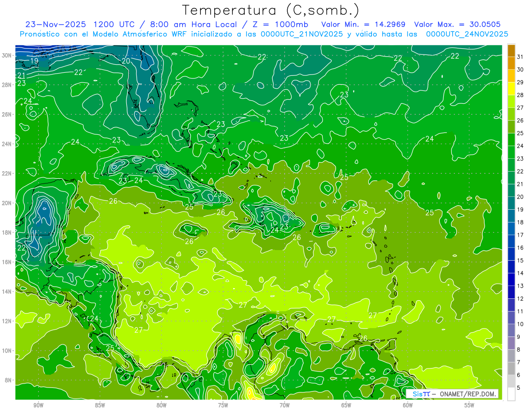Click the "16N" latitude axis label
Image resolution: width=532 pixels, height=411 pixels.
click(7, 262)
